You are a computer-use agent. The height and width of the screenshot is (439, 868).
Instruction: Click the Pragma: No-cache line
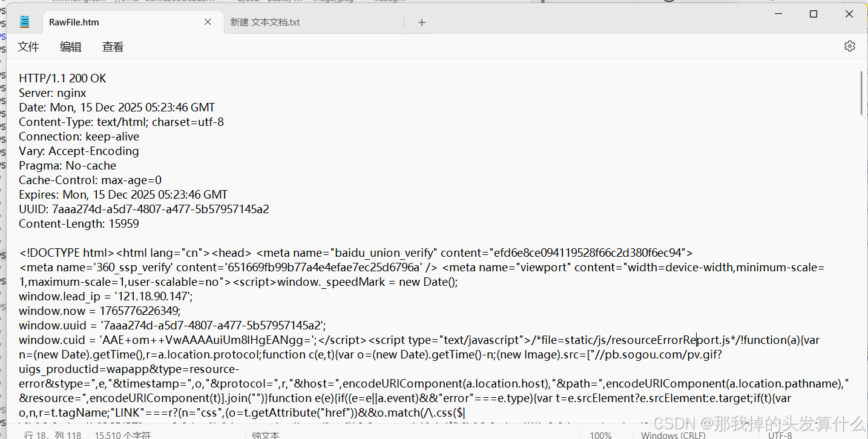(x=67, y=165)
